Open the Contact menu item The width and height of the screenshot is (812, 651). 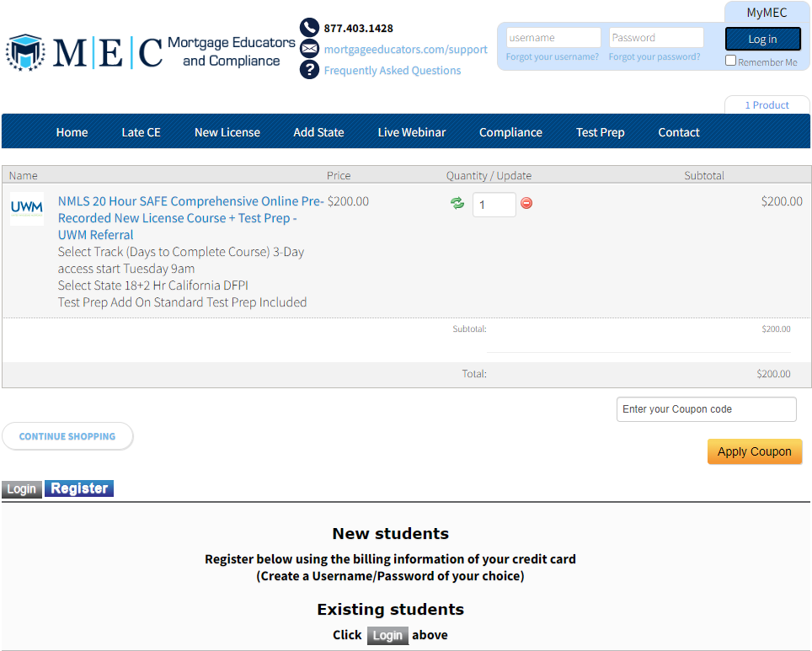coord(679,132)
